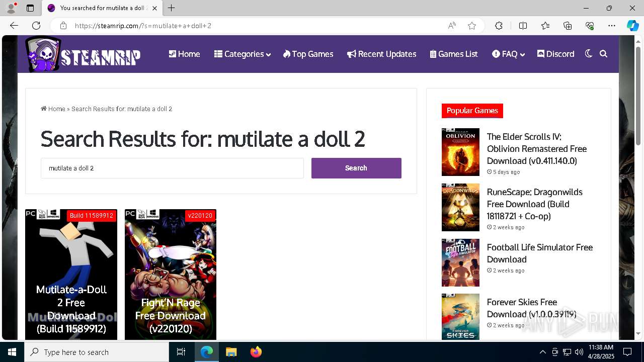
Task: Open Football Life Simulator Free Download link
Action: click(540, 253)
